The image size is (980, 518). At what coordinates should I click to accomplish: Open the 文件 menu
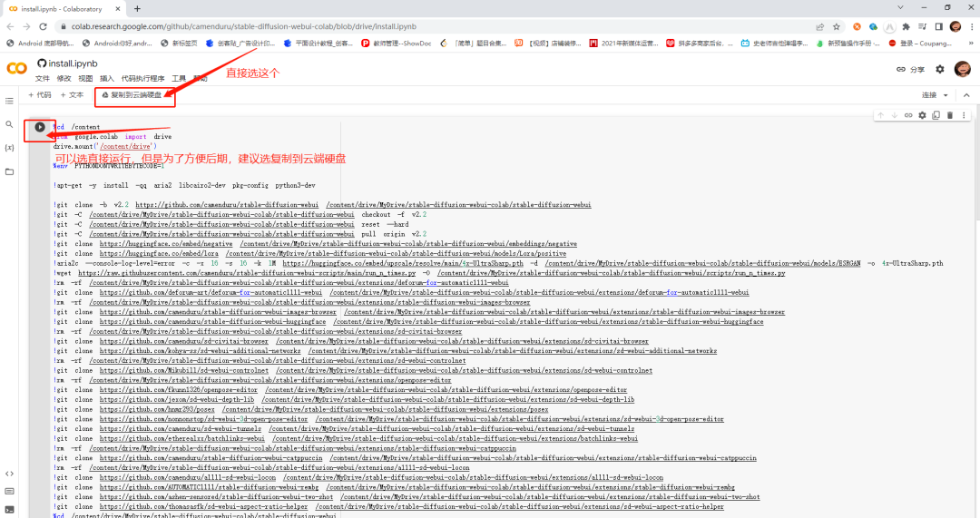coord(43,78)
